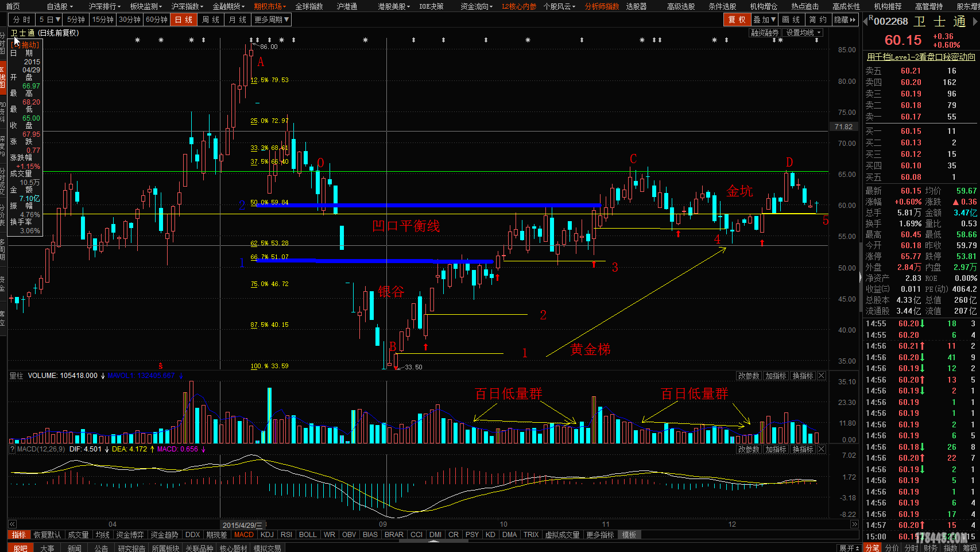Expand the 沪深排行 menu
This screenshot has width=980, height=552.
[x=104, y=6]
